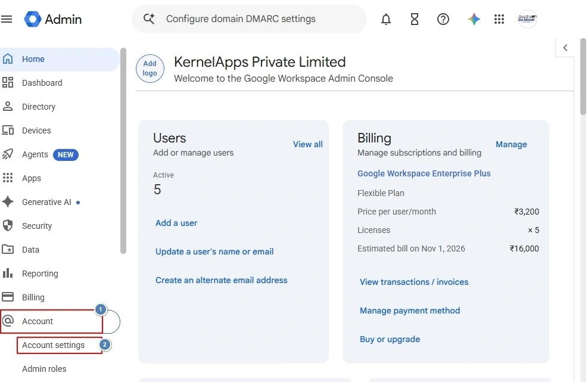Open the account profile avatar
588x382 pixels.
(x=527, y=18)
